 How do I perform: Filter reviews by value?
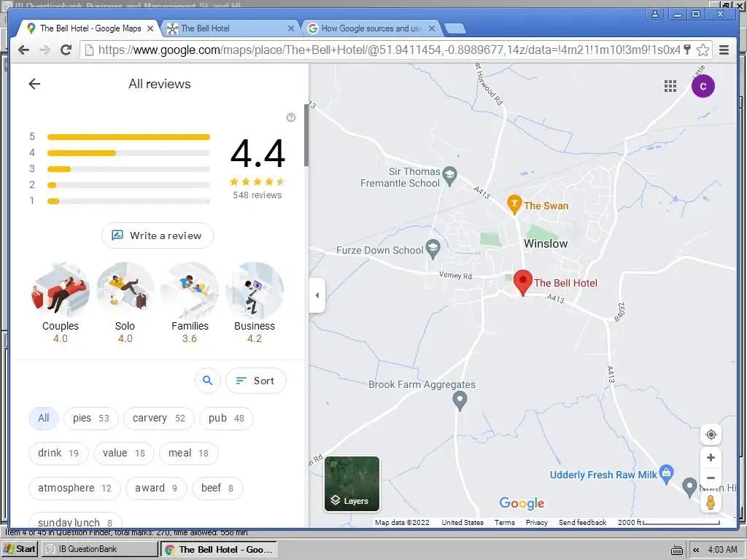click(x=124, y=453)
